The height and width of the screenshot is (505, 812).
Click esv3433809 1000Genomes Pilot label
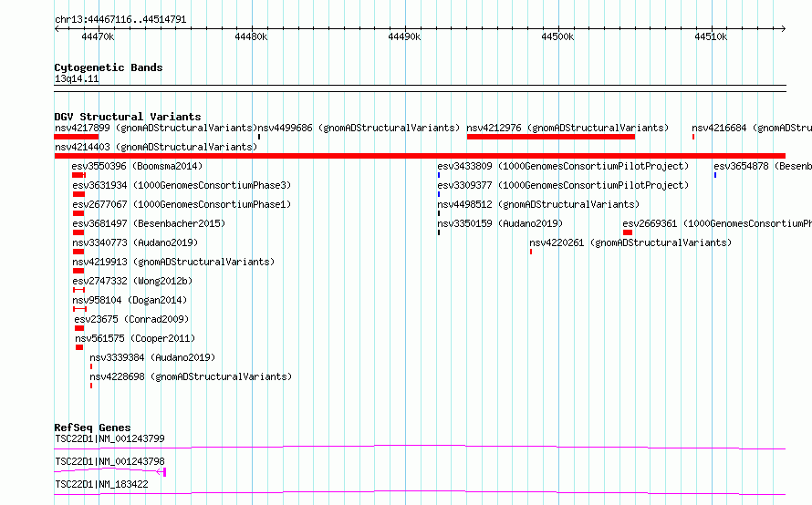click(x=563, y=166)
